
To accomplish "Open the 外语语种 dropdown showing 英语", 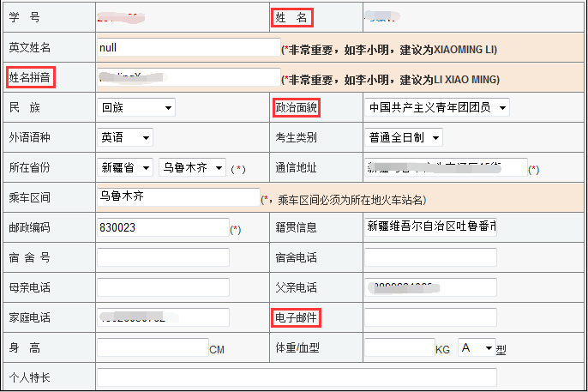I will [125, 137].
